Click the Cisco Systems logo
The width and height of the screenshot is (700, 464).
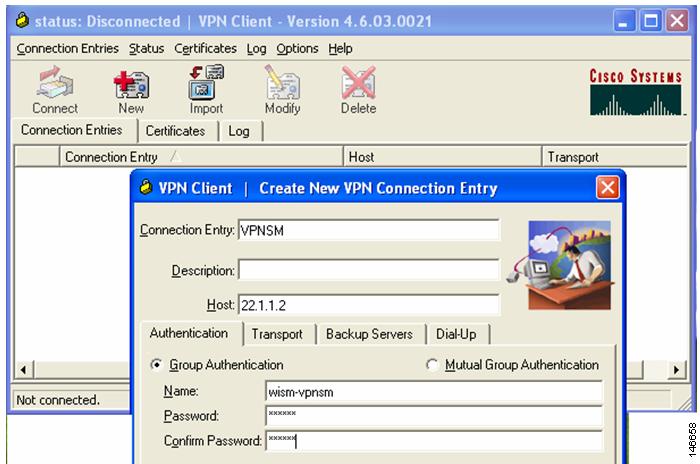click(636, 92)
